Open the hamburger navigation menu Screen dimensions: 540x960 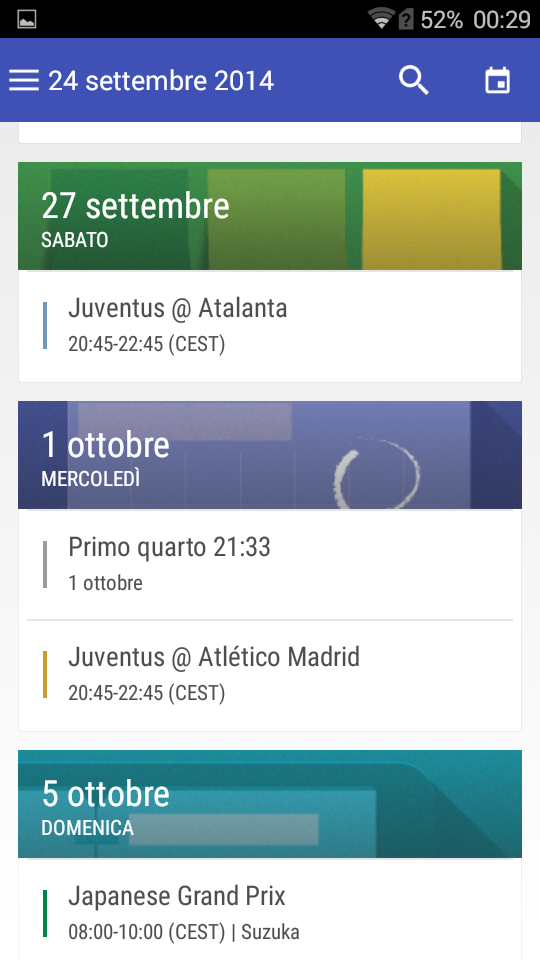coord(24,80)
